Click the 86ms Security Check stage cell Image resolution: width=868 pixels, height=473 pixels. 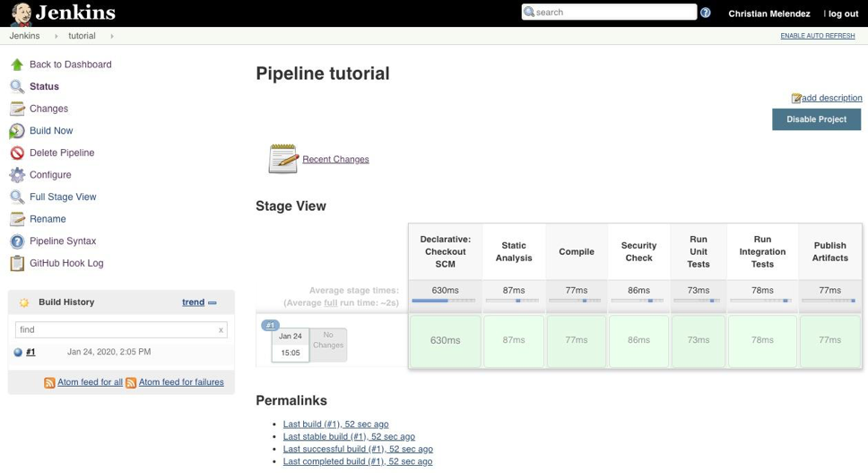coord(638,341)
